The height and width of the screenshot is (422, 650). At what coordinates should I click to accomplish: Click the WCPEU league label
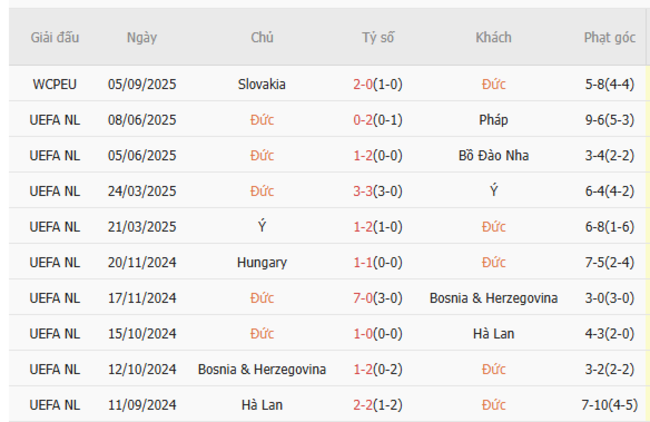pos(55,84)
